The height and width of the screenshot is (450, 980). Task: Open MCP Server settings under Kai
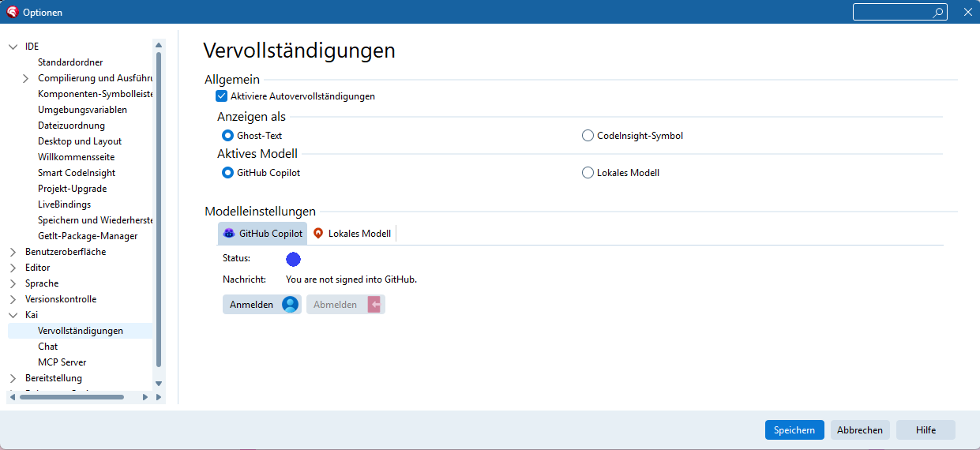(x=62, y=362)
